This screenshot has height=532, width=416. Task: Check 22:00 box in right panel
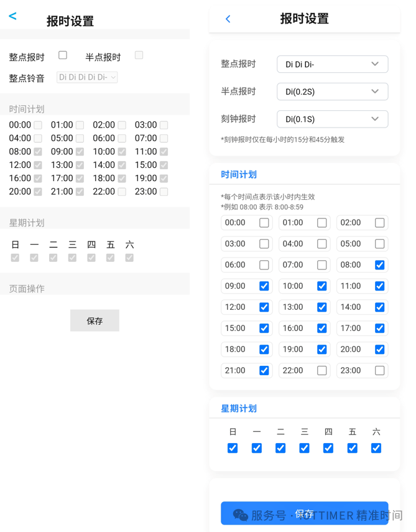tap(321, 370)
